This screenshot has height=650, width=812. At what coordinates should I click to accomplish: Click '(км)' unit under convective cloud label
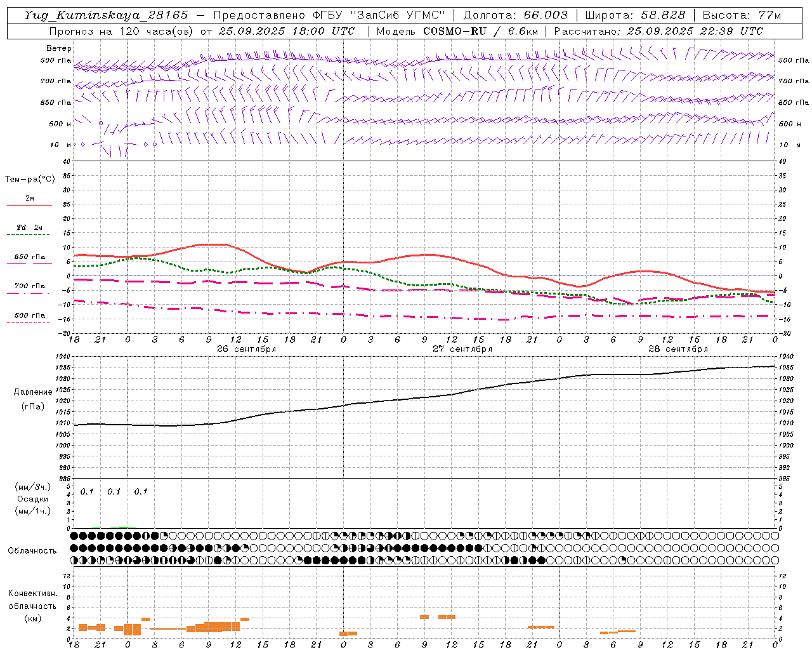[33, 618]
